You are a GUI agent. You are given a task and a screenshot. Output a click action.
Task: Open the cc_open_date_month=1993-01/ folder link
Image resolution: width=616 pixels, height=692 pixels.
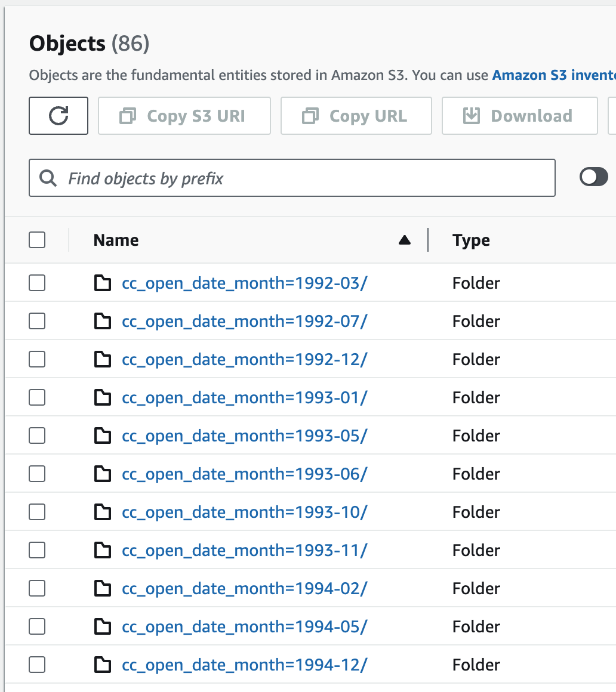pos(244,398)
